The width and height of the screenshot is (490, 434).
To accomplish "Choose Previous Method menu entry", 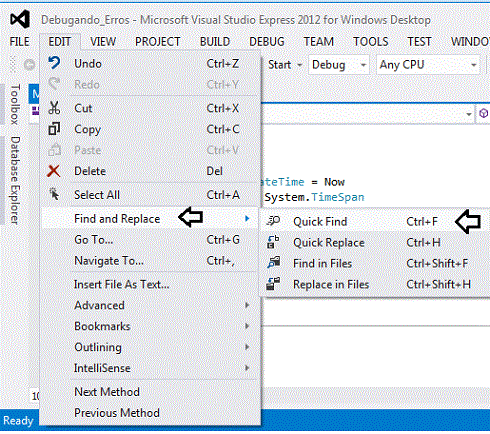I will (150, 413).
